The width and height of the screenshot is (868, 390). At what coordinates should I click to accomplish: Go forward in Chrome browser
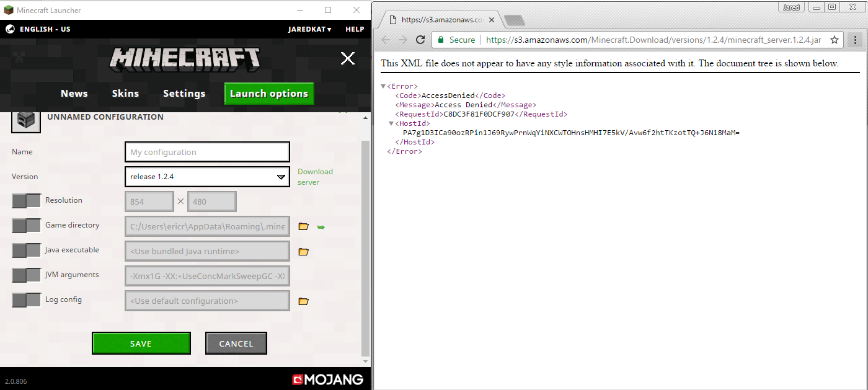tap(403, 40)
